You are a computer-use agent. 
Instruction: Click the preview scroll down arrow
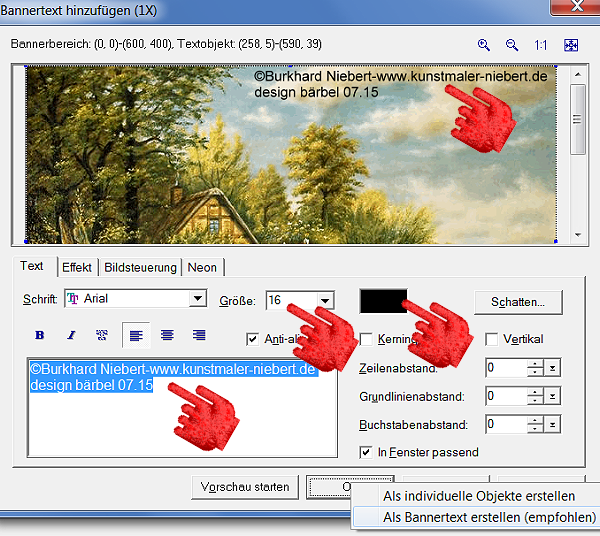(x=578, y=235)
